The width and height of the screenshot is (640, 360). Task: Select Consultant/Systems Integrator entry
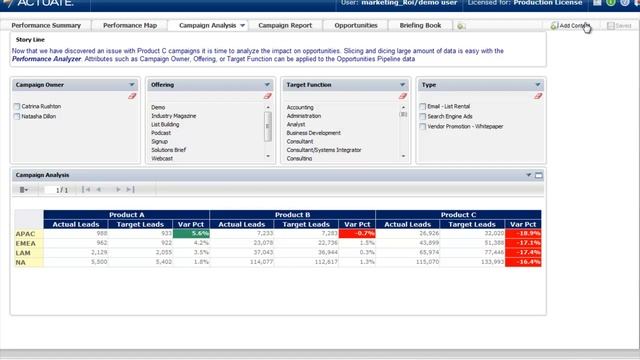(324, 150)
